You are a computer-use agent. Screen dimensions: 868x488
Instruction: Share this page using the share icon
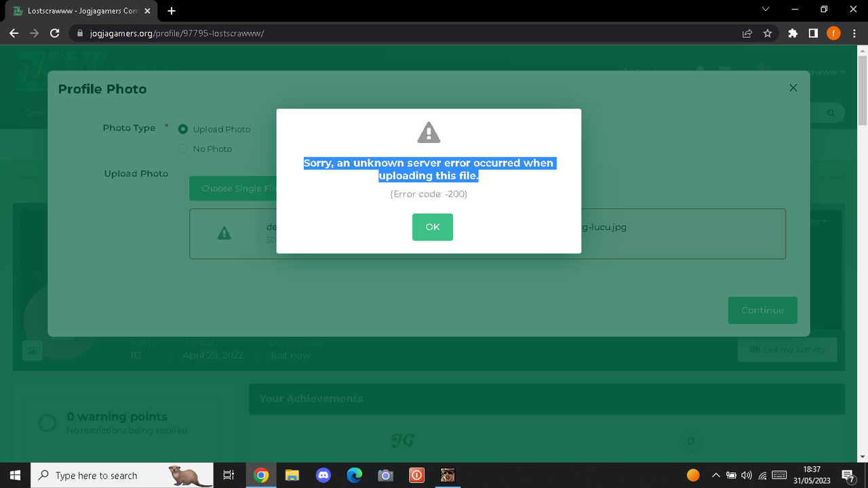[747, 33]
